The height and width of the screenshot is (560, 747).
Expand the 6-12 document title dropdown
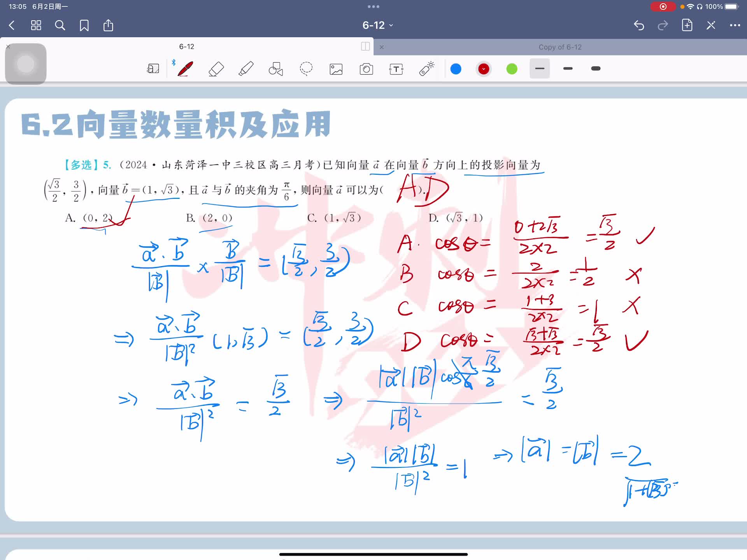pyautogui.click(x=377, y=25)
